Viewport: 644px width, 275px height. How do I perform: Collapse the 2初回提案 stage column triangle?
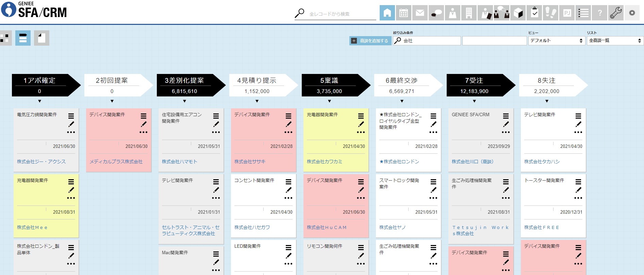pyautogui.click(x=112, y=101)
